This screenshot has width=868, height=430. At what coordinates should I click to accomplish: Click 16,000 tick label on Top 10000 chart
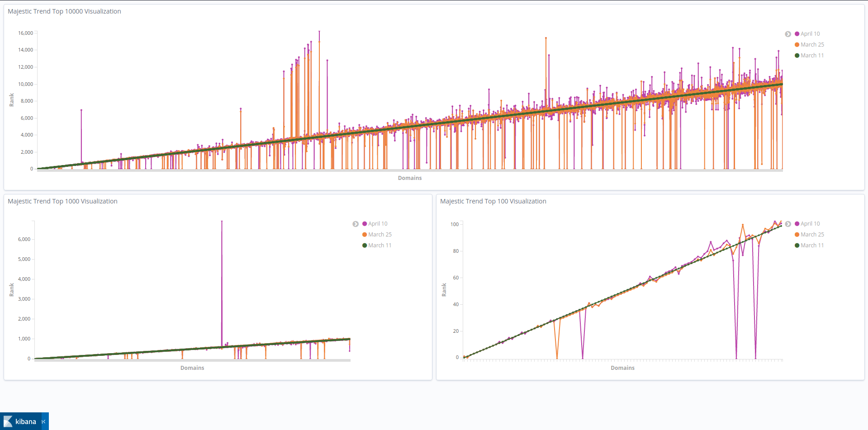point(25,33)
